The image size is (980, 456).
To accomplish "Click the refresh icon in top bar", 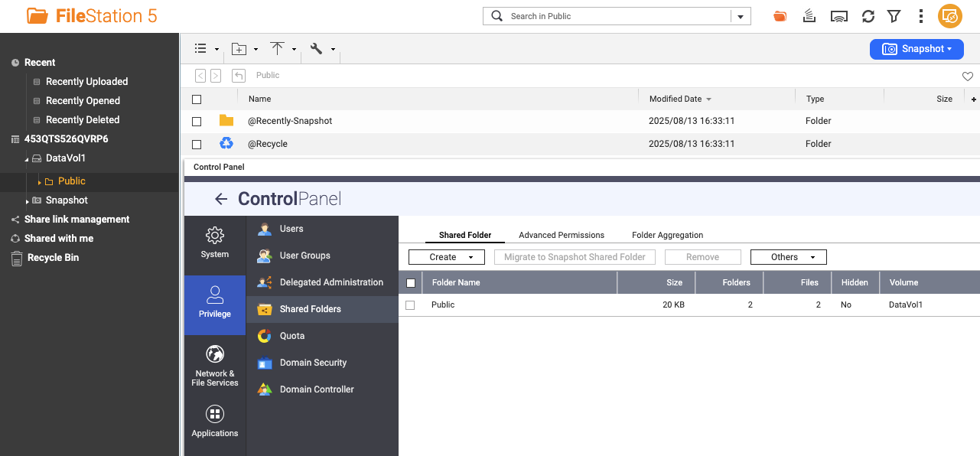I will pyautogui.click(x=868, y=16).
